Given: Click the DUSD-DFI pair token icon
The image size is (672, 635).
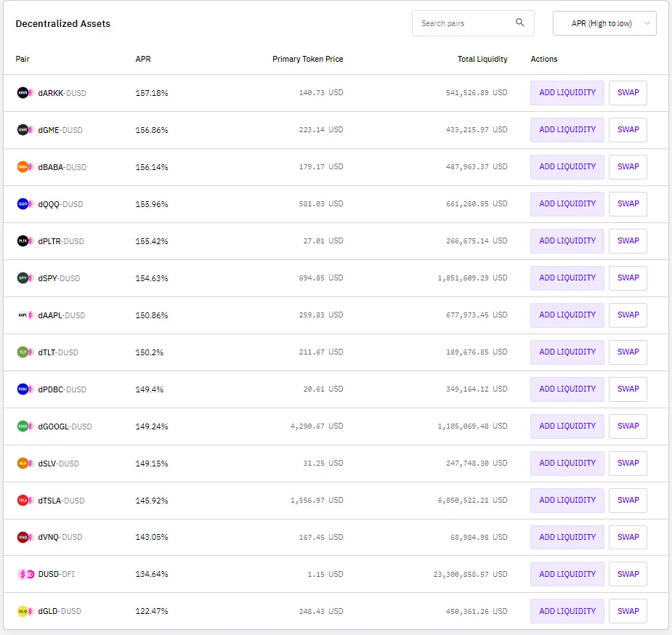Looking at the screenshot, I should point(25,574).
